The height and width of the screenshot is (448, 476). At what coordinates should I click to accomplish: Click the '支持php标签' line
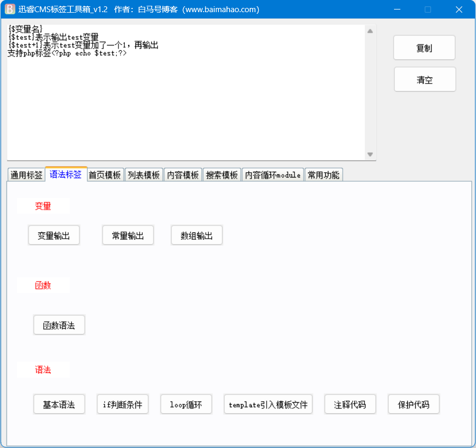pyautogui.click(x=67, y=53)
